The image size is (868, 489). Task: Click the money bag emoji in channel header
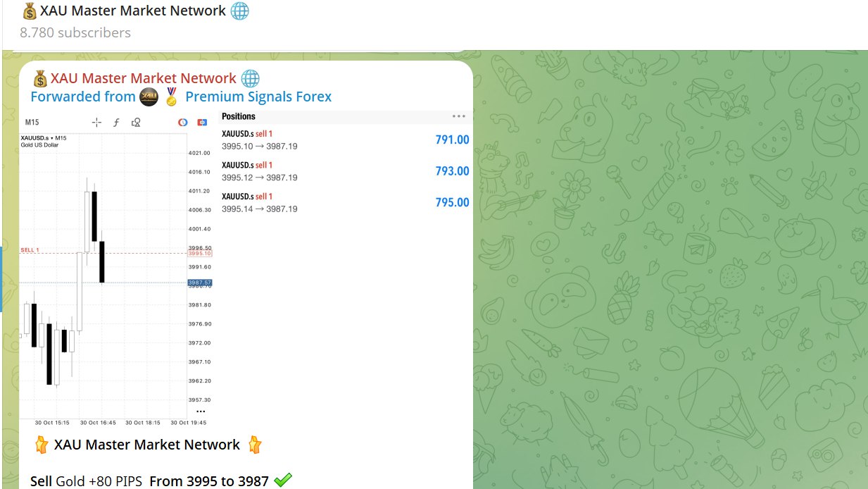tap(30, 11)
